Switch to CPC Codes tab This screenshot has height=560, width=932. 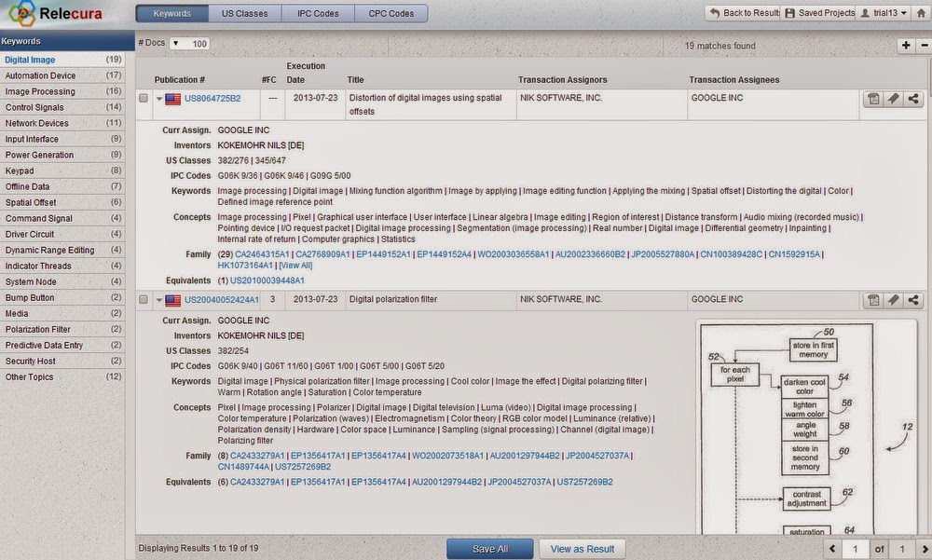391,13
